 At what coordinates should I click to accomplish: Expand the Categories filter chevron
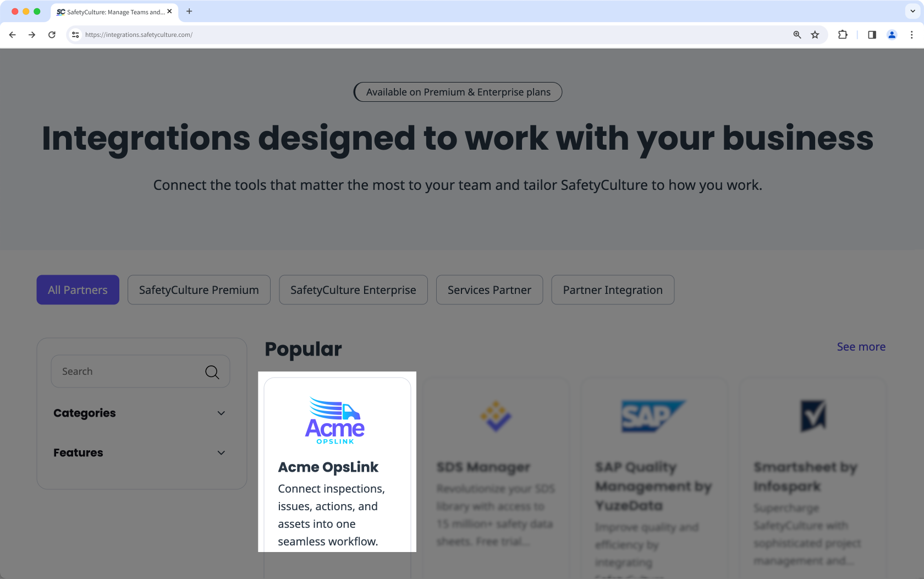coord(221,413)
